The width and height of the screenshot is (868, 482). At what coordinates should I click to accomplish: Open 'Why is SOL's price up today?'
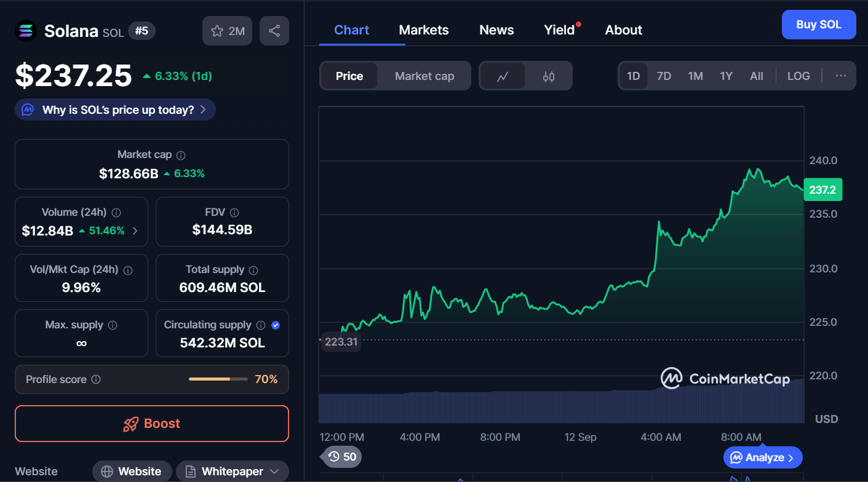point(115,110)
